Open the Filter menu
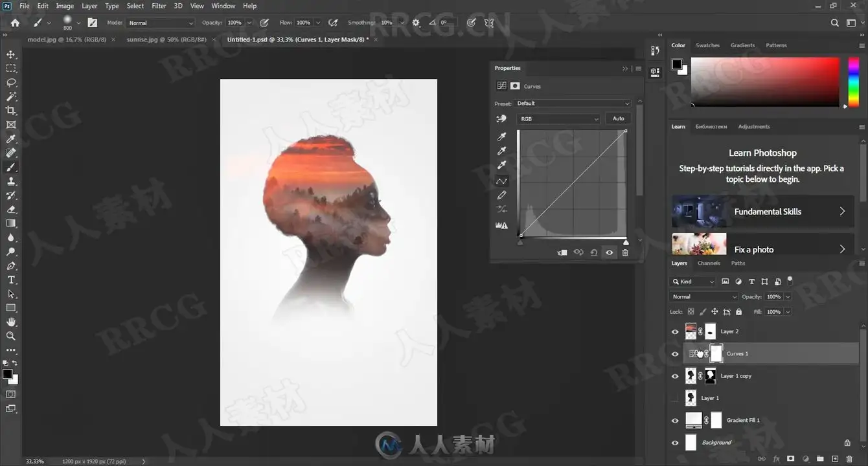The height and width of the screenshot is (466, 868). coord(159,6)
